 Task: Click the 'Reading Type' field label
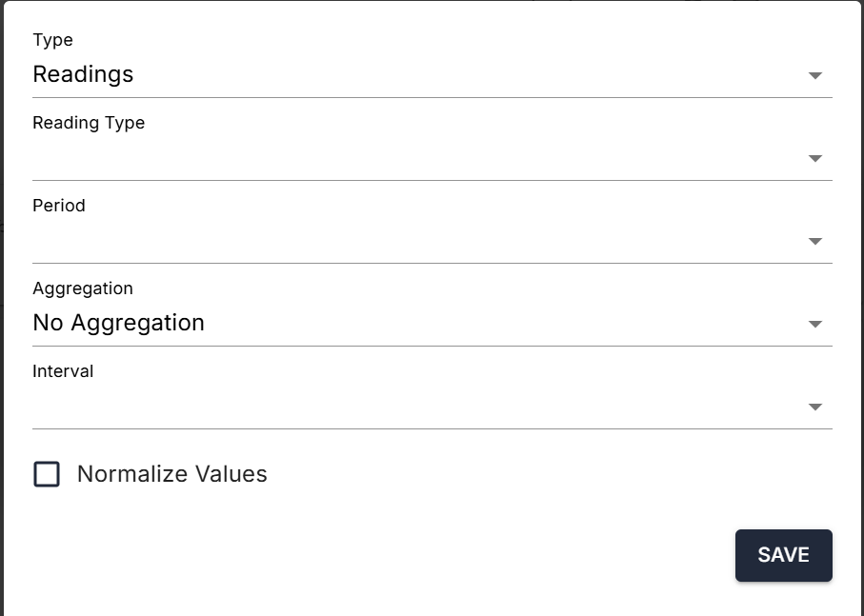point(89,123)
